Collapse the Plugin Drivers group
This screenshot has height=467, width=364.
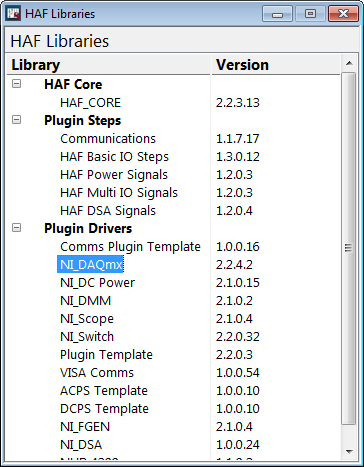pos(16,227)
